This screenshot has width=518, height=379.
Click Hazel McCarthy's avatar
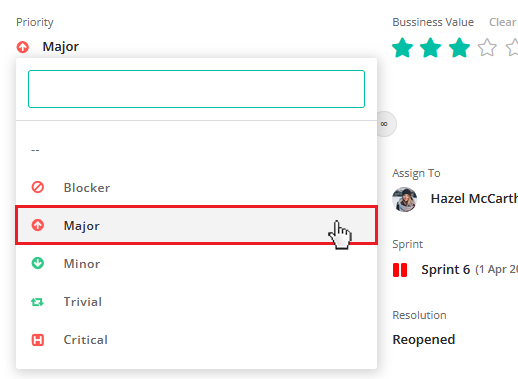pyautogui.click(x=405, y=199)
